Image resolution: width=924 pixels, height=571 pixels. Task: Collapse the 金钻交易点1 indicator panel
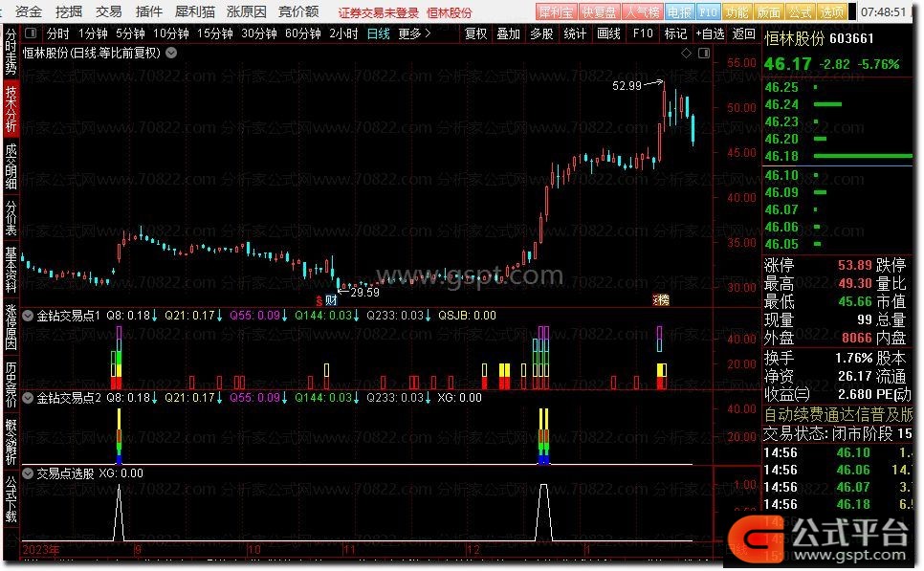click(x=28, y=316)
